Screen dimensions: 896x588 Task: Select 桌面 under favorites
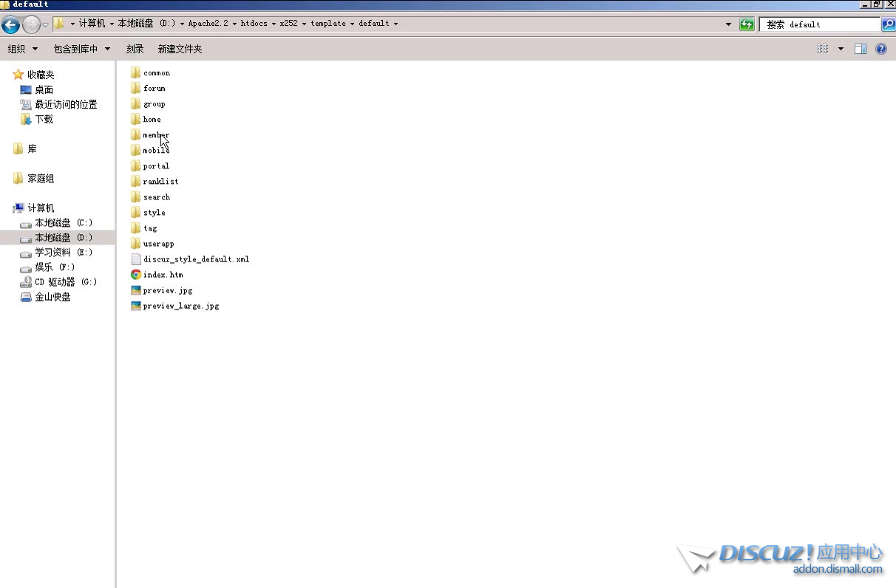[x=44, y=90]
